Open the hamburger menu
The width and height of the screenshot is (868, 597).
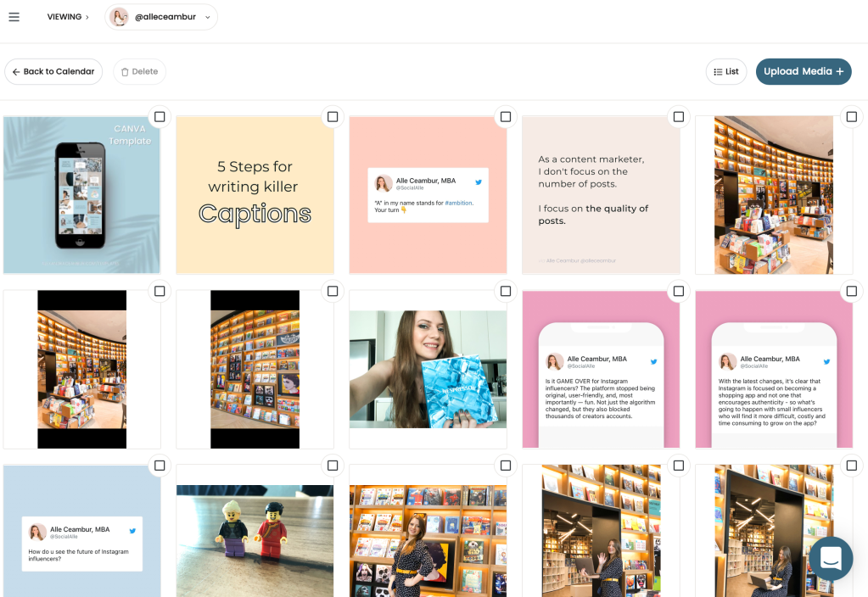[x=14, y=17]
